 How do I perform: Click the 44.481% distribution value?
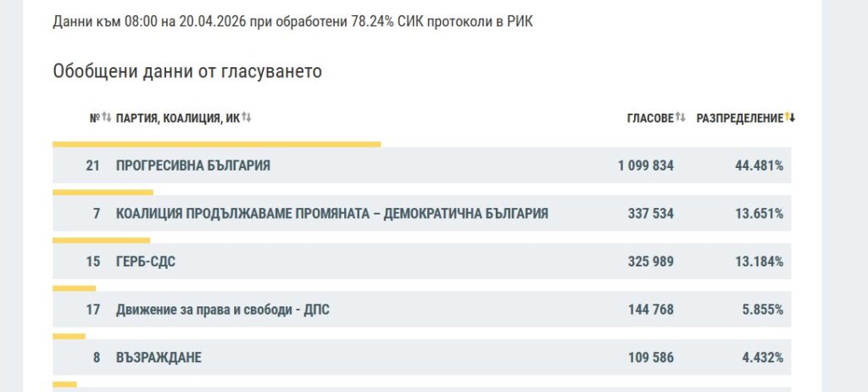759,165
